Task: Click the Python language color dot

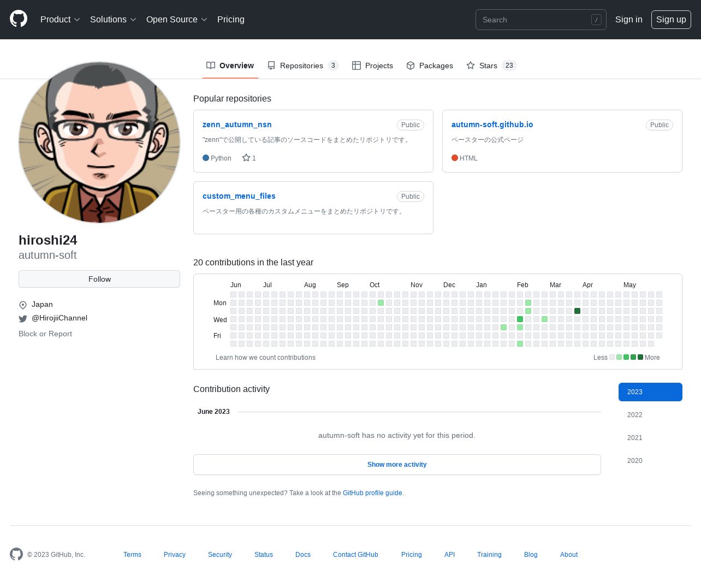Action: click(x=206, y=158)
